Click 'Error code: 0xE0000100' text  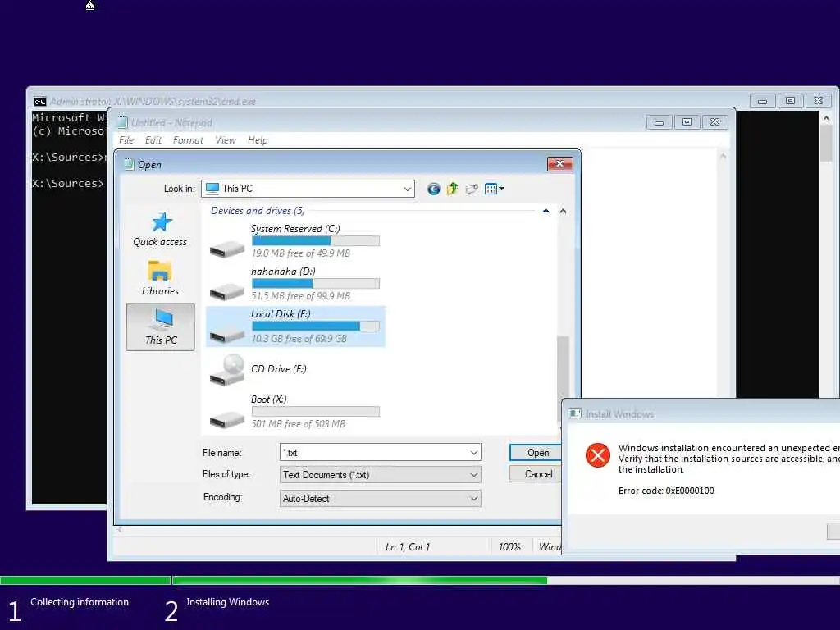click(666, 491)
